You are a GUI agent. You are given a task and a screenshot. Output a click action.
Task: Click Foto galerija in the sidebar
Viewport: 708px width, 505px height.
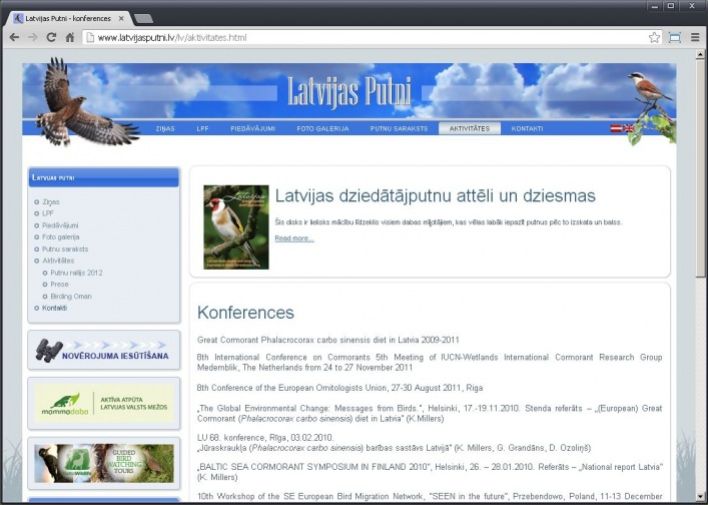pyautogui.click(x=61, y=237)
